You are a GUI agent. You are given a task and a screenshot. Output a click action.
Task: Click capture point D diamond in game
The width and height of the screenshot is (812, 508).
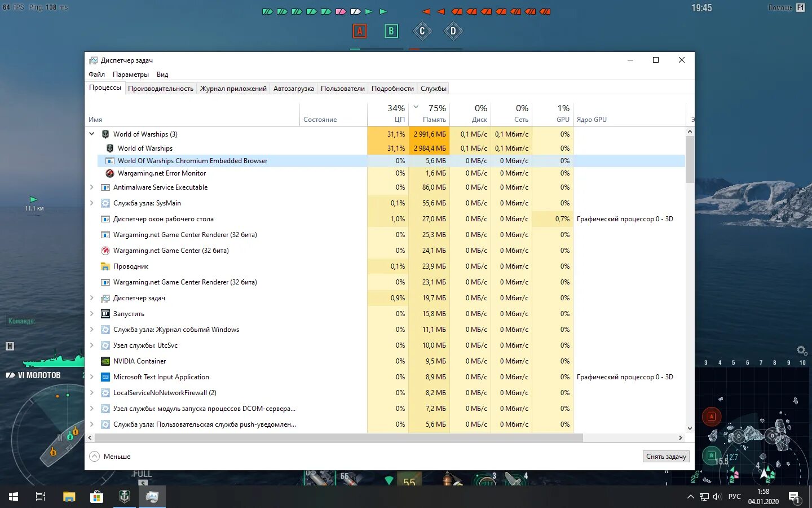tap(453, 31)
